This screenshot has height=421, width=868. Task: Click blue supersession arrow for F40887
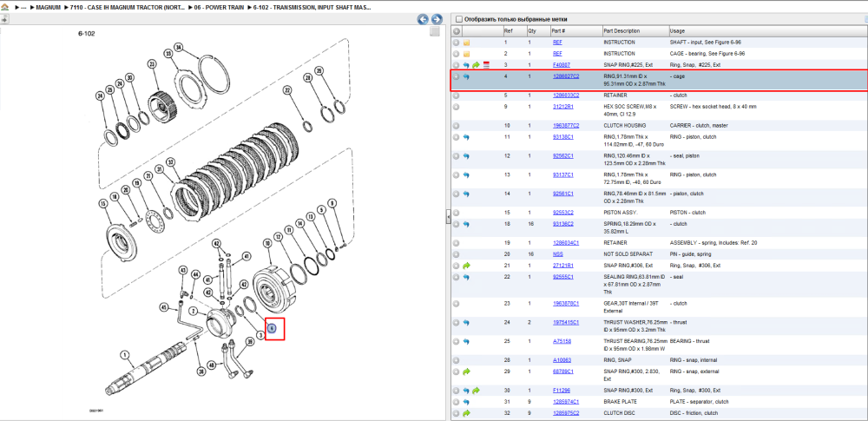pos(466,65)
